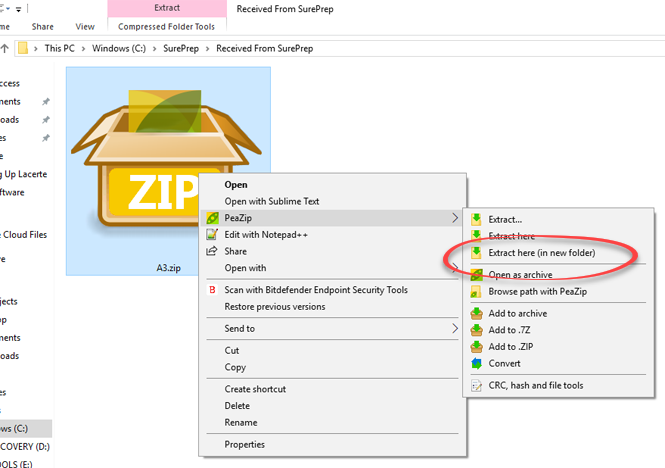Navigate to This PC in breadcrumb

tap(60, 48)
